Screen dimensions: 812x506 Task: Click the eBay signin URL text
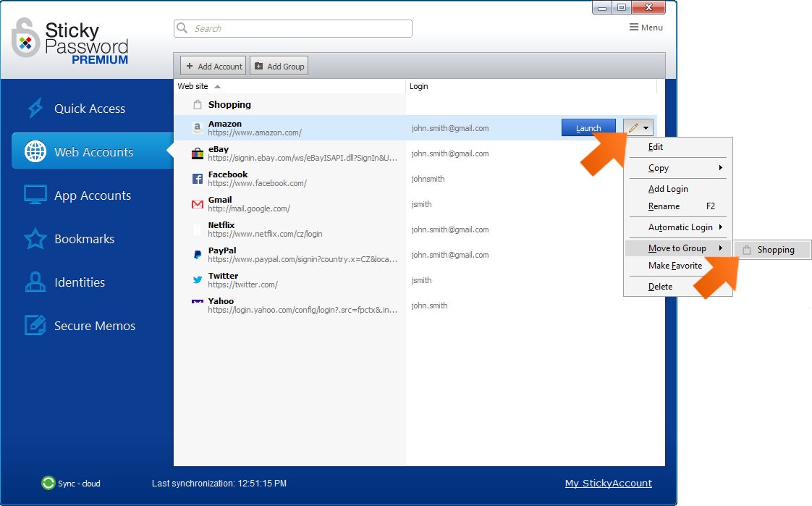303,158
